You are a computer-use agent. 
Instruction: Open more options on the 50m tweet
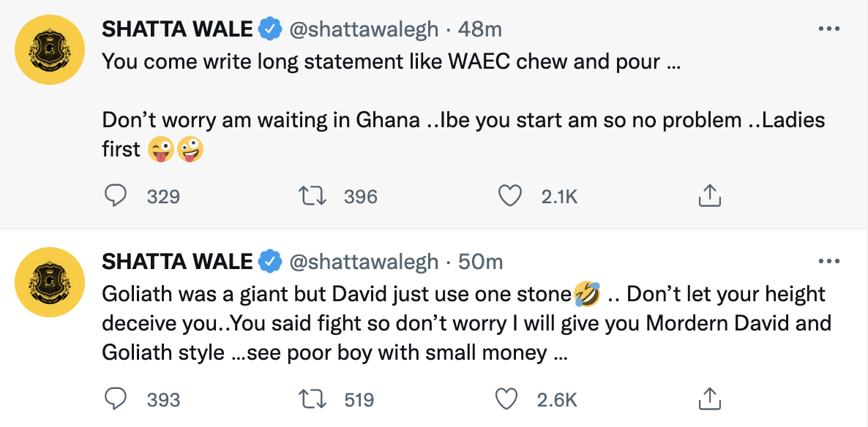pos(828,261)
